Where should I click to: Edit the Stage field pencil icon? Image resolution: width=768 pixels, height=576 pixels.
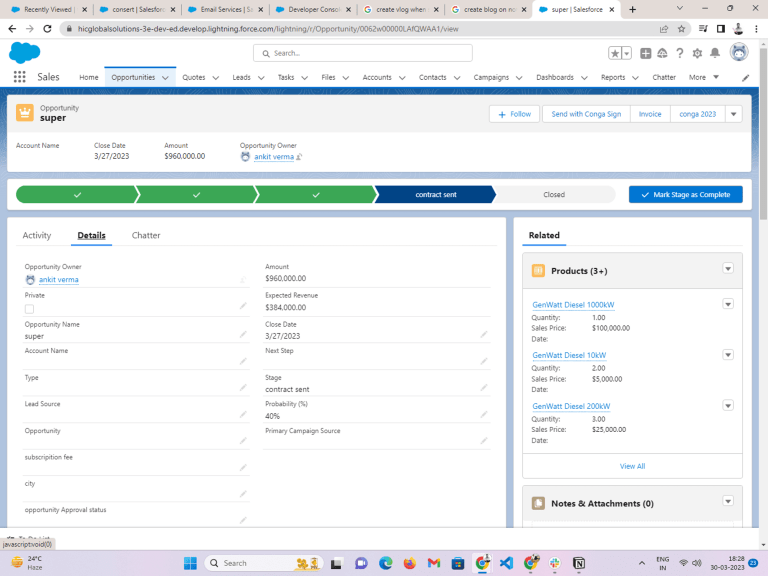pos(484,388)
